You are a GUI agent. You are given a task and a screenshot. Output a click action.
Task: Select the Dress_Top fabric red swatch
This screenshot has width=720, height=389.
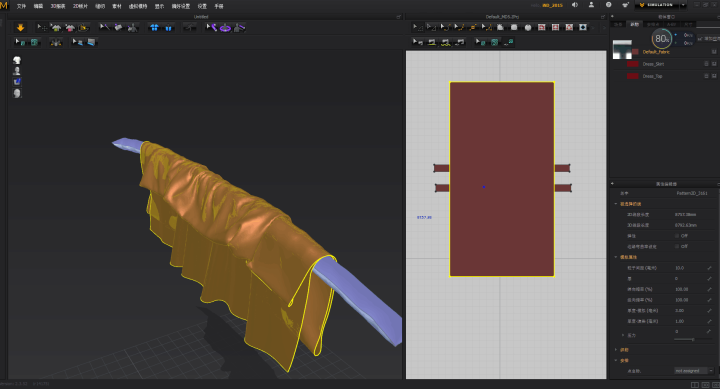pyautogui.click(x=633, y=76)
